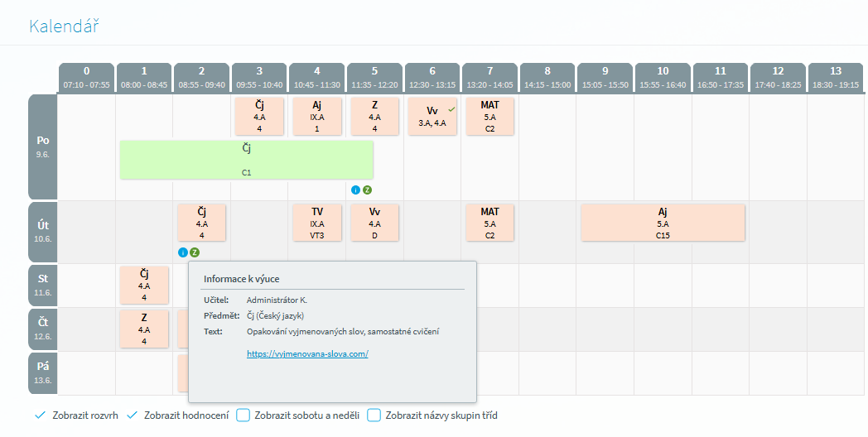Select the green Čj C1 event block

[x=246, y=160]
